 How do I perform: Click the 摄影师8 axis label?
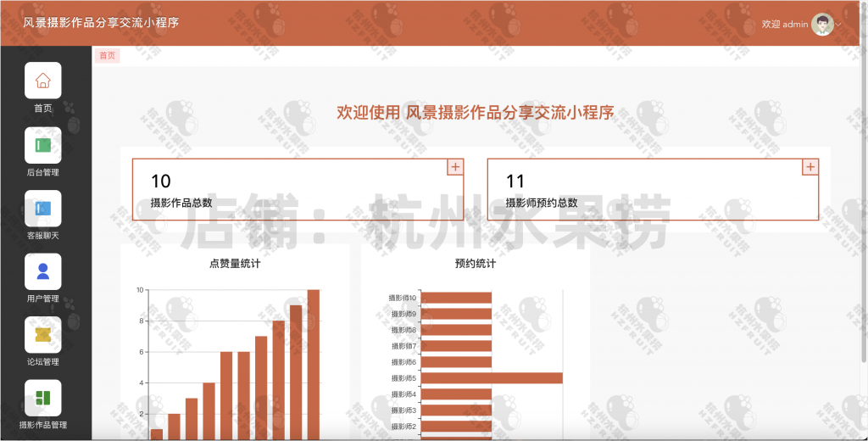403,330
